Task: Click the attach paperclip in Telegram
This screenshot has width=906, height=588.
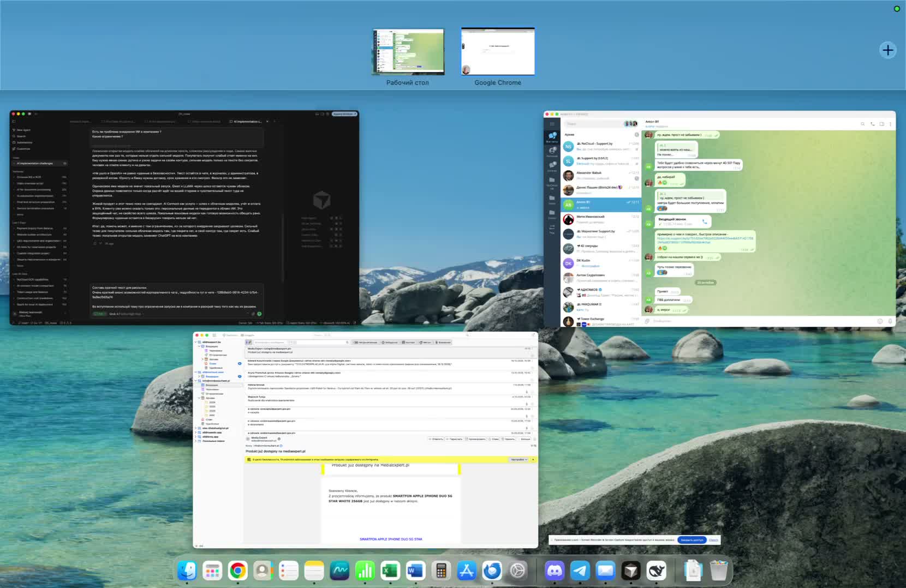Action: (x=647, y=321)
